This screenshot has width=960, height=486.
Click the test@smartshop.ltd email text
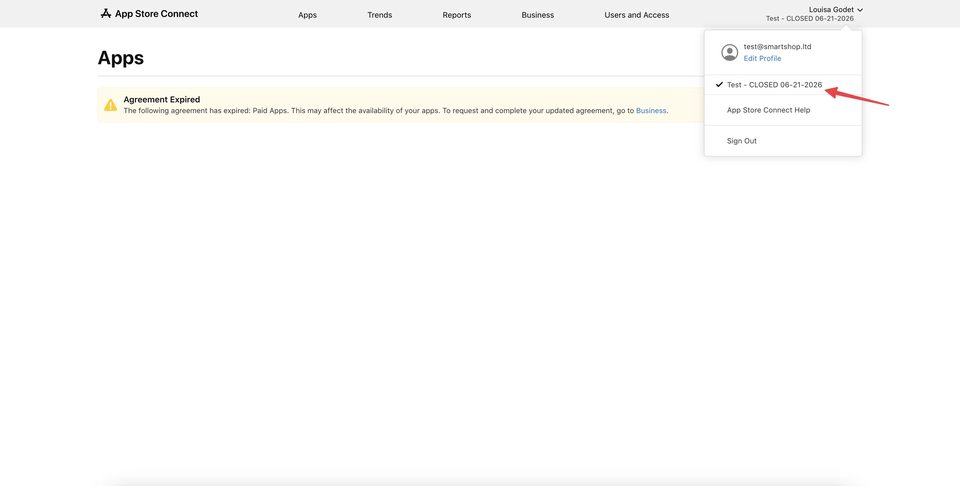pyautogui.click(x=778, y=47)
